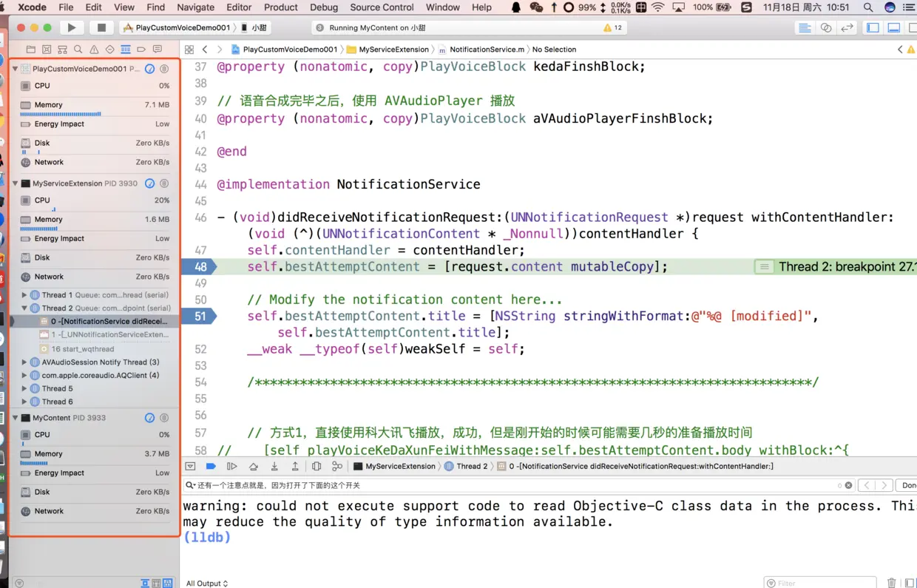Toggle the Debug area visibility
The image size is (917, 588).
tap(894, 27)
